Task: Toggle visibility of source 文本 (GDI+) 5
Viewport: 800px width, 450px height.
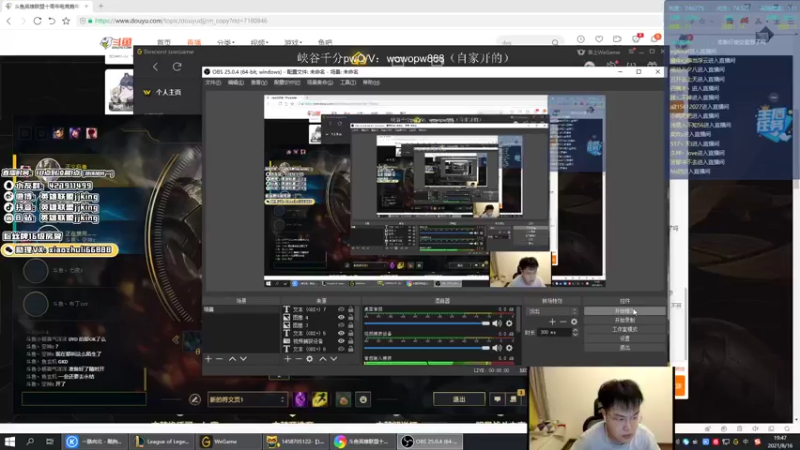Action: [341, 333]
